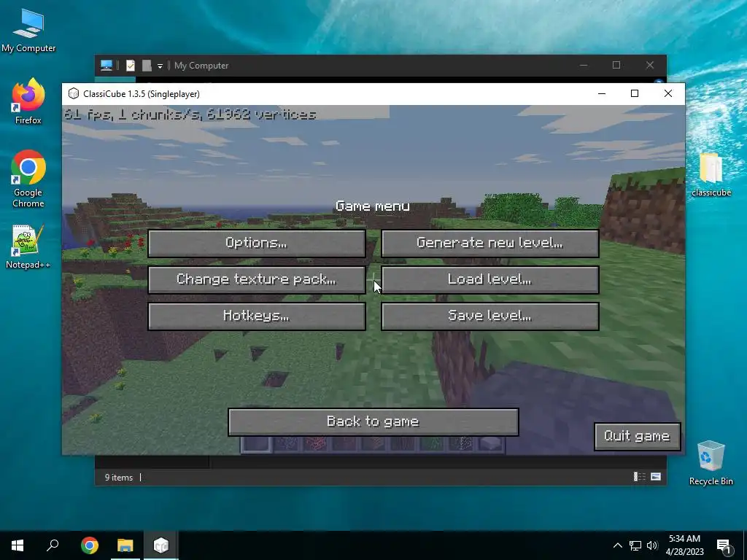The image size is (747, 560).
Task: Open Google Chrome desktop shortcut
Action: (x=28, y=179)
